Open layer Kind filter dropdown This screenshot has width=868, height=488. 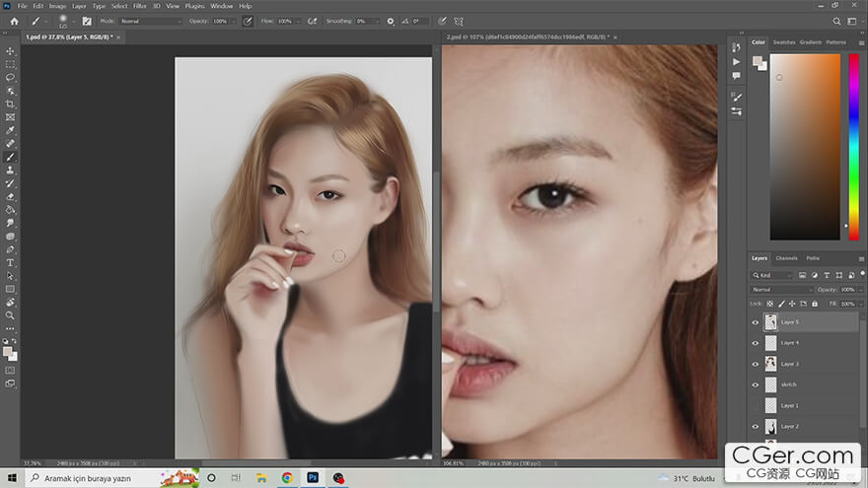(x=772, y=275)
